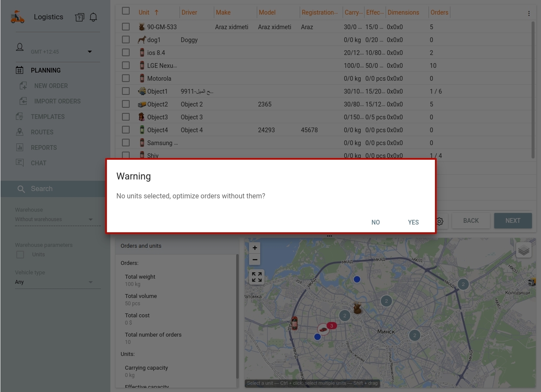
Task: Open the Reports sidebar icon
Action: [20, 147]
